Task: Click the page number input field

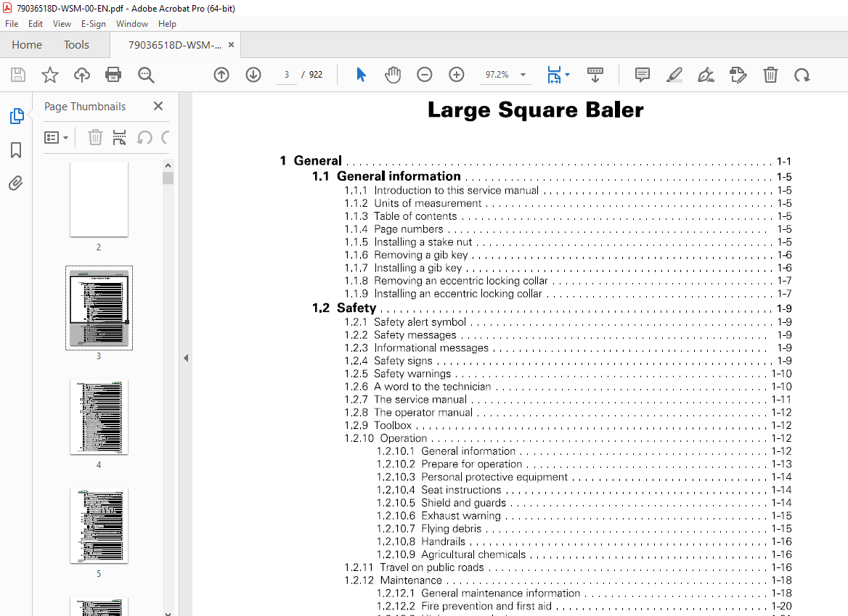Action: 287,75
